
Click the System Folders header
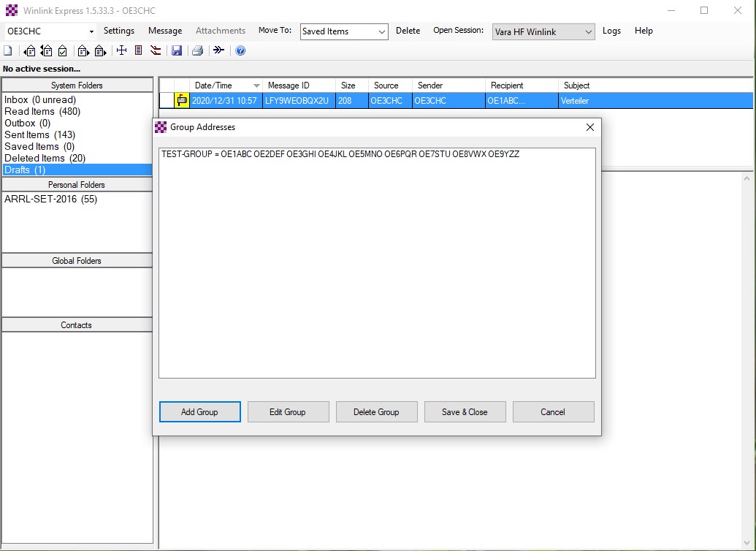tap(77, 85)
